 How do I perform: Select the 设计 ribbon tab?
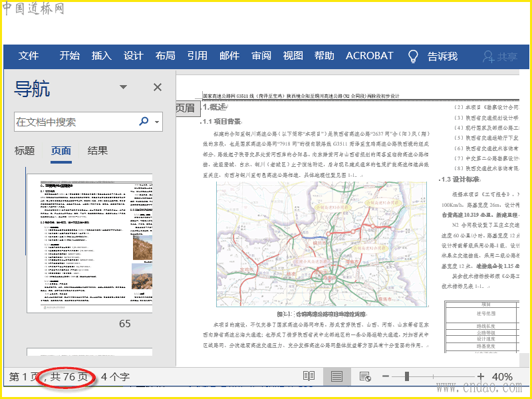pyautogui.click(x=134, y=56)
